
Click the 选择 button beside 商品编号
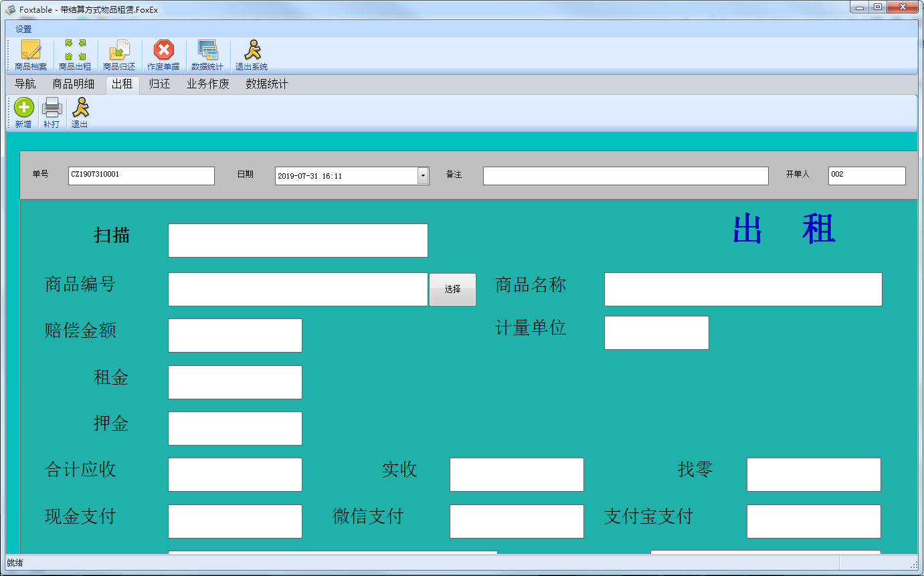[452, 289]
